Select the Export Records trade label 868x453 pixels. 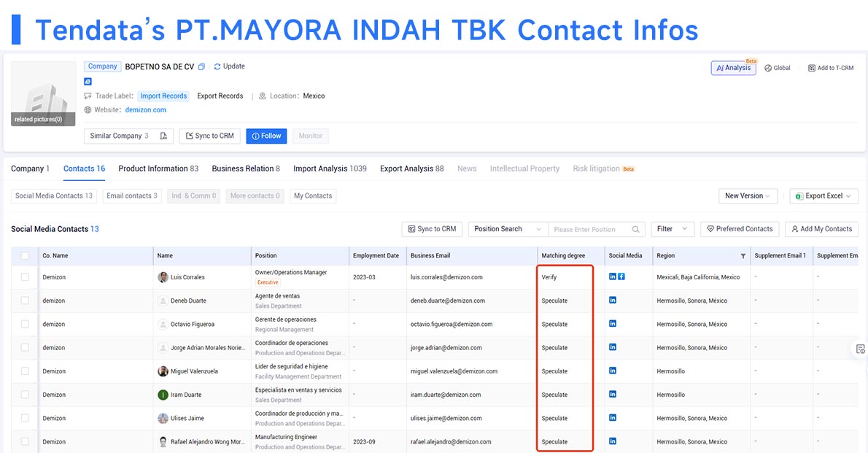[x=220, y=96]
